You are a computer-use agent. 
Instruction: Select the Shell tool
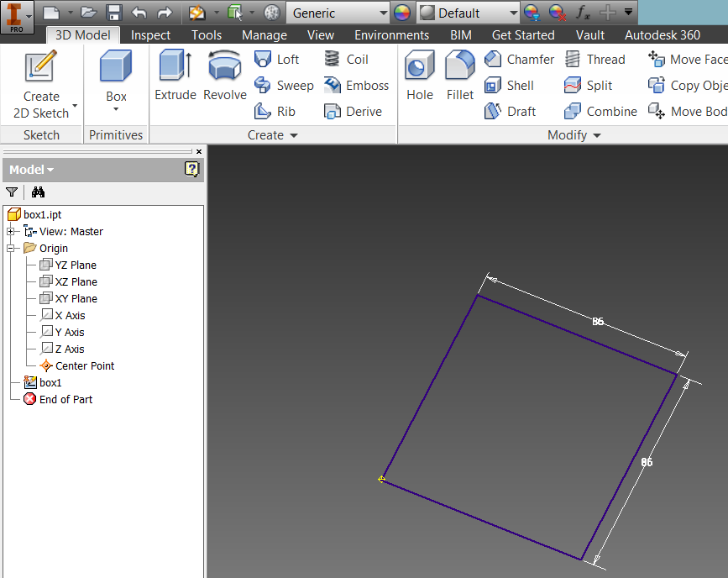pos(509,86)
